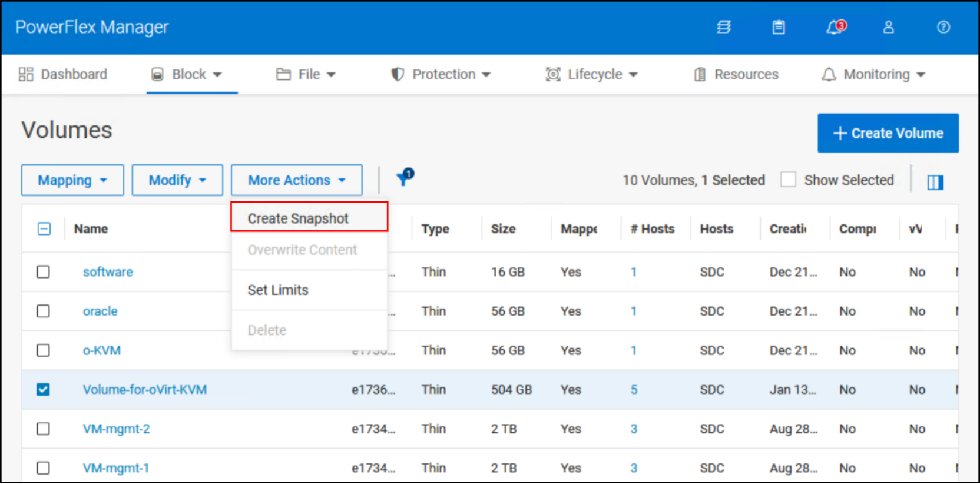Click the 16 GB size cell
Image resolution: width=980 pixels, height=484 pixels.
click(x=508, y=272)
